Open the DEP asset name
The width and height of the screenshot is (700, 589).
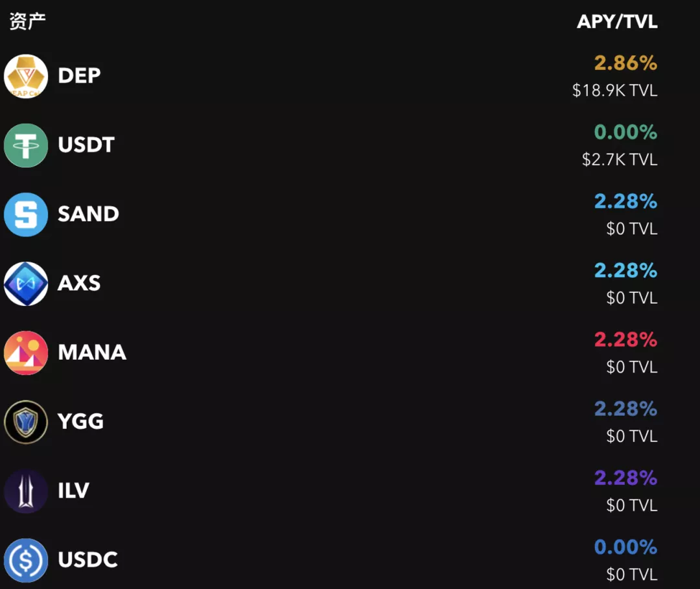pos(80,75)
